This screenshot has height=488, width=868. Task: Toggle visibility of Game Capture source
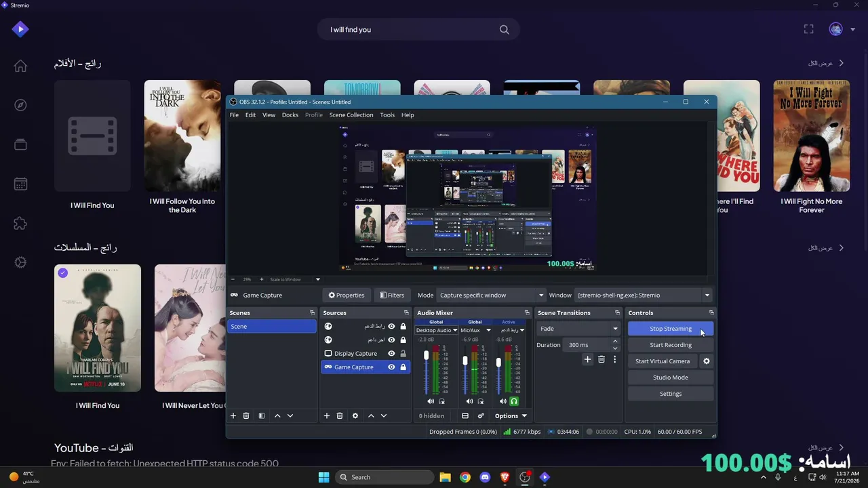(x=391, y=367)
